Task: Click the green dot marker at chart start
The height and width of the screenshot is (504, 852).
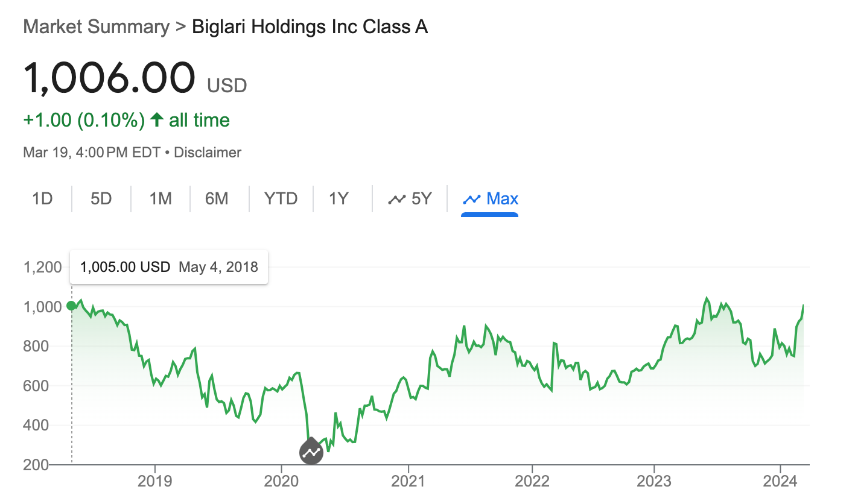Action: click(71, 306)
